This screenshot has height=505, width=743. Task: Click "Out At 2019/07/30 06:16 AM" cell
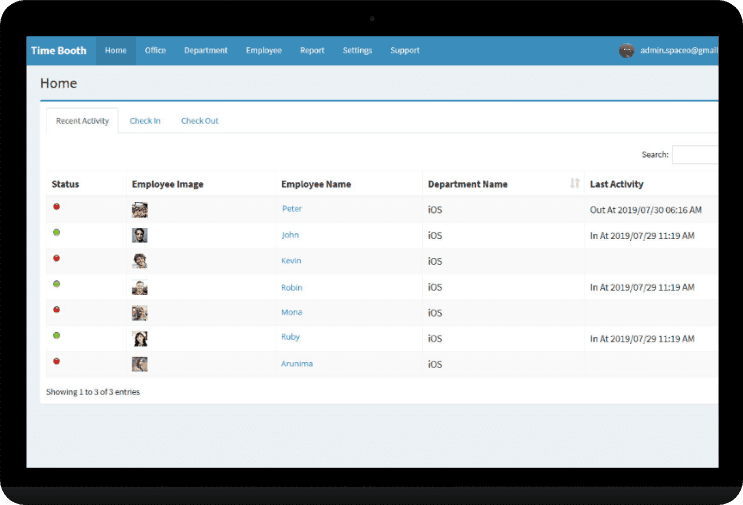[646, 210]
